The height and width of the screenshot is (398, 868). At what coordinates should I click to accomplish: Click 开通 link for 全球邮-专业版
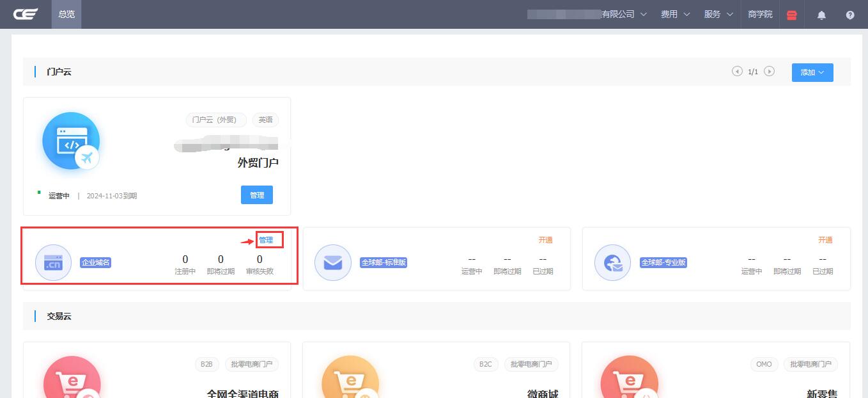pos(825,240)
